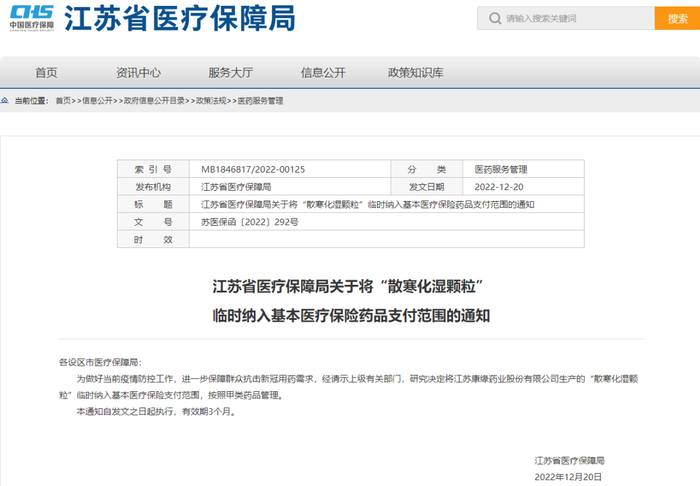
Task: Click document number 苏医保函〔2022〕292号
Action: pyautogui.click(x=250, y=222)
